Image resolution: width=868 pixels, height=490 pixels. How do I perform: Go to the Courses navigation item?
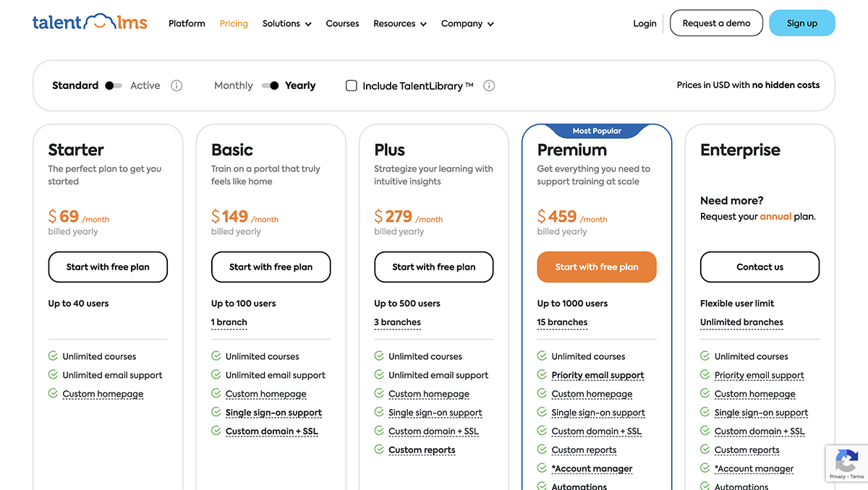tap(342, 23)
